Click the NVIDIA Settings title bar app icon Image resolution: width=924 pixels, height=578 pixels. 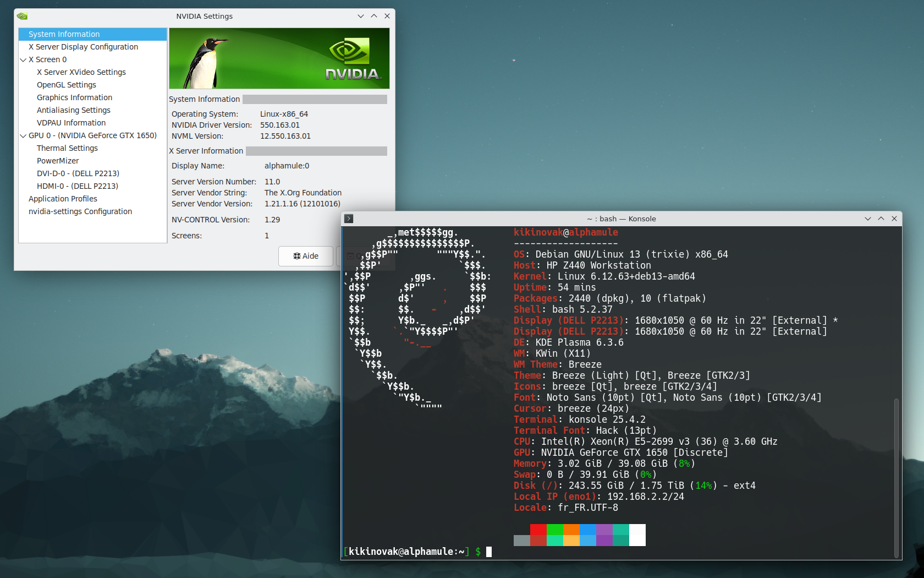[x=22, y=16]
